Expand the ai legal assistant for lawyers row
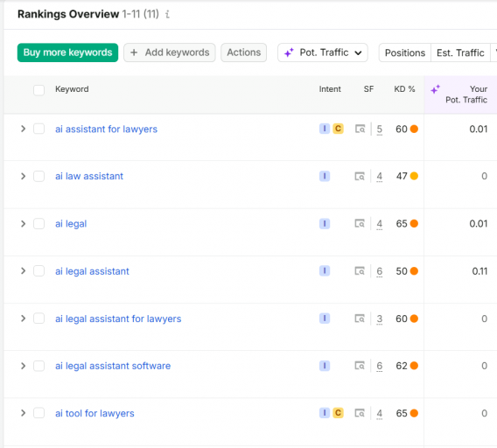 23,318
